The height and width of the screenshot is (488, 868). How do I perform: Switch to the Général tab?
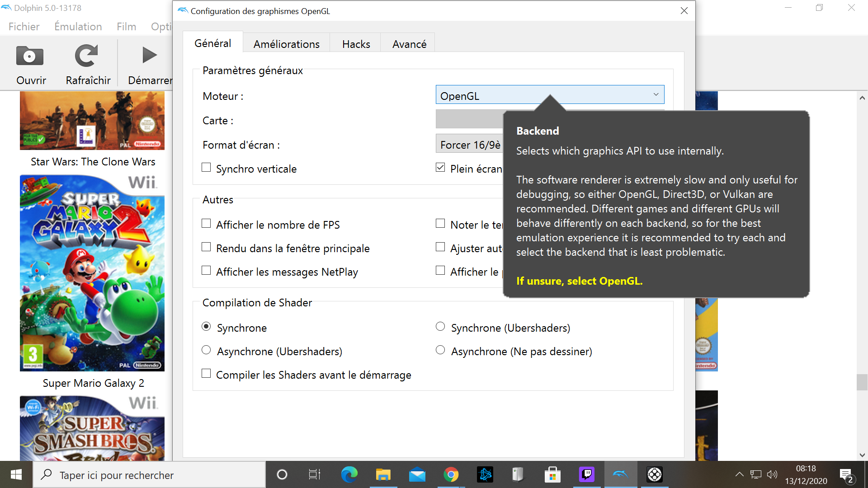[213, 43]
